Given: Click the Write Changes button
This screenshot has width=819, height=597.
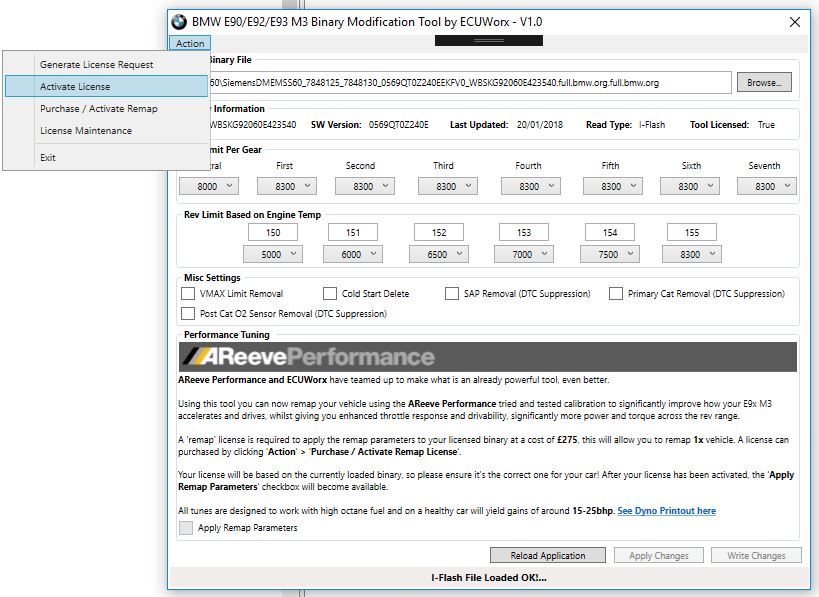Looking at the screenshot, I should point(756,555).
